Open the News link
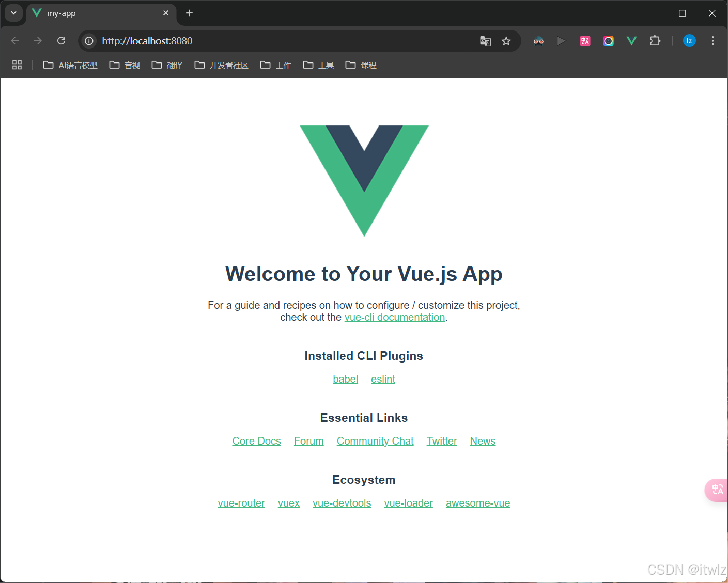 pos(483,441)
